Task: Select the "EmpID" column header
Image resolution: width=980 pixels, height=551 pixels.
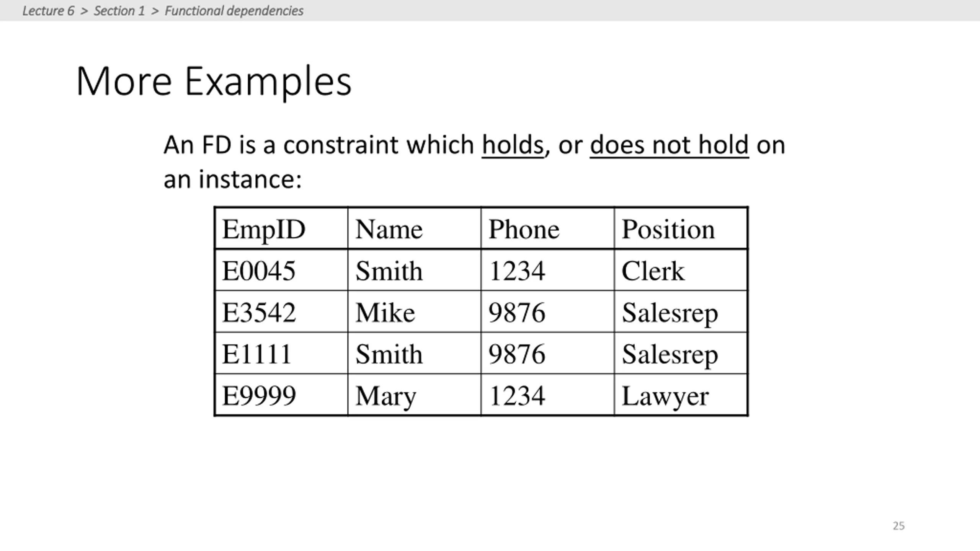Action: point(264,229)
